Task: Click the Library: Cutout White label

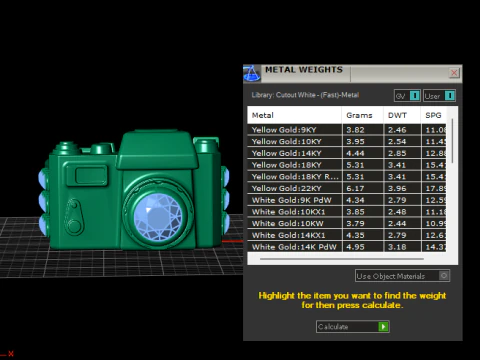Action: coord(305,95)
